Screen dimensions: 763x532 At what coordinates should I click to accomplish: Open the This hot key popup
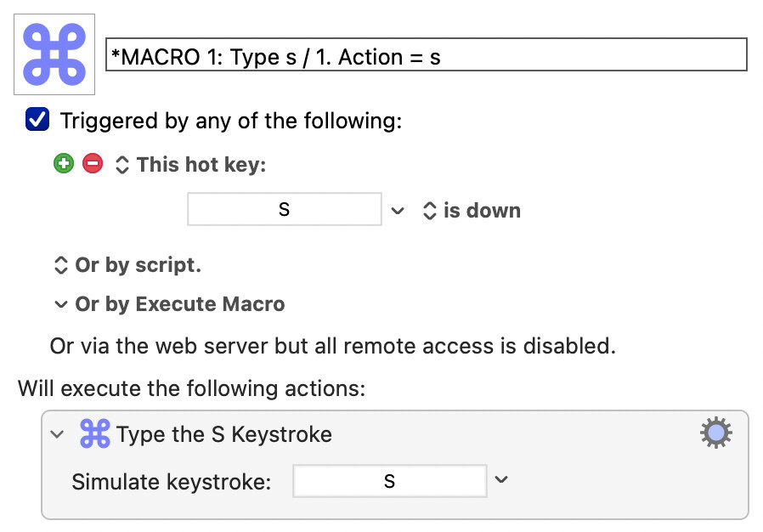[190, 165]
